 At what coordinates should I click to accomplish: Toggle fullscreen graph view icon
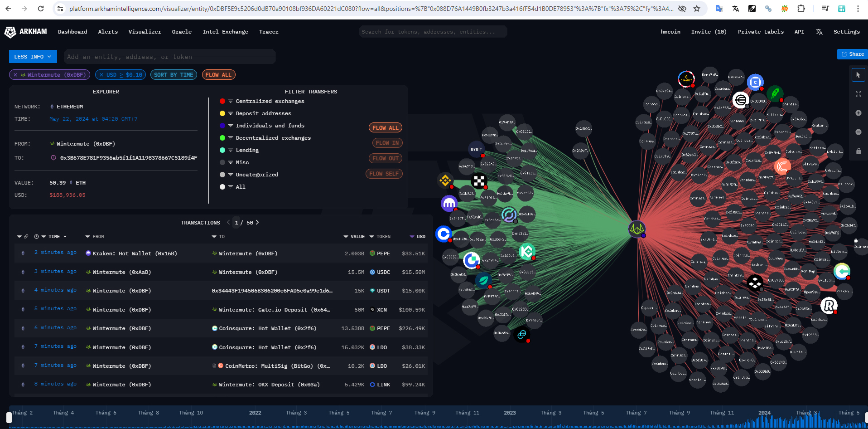click(858, 94)
